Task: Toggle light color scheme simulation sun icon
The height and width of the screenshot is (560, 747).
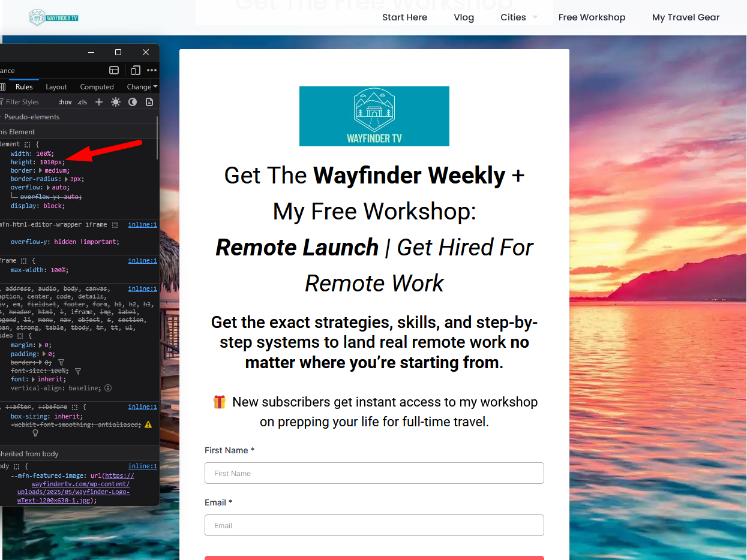Action: click(116, 102)
